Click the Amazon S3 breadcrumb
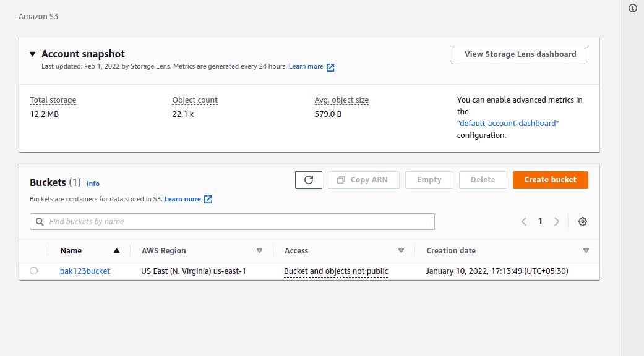Image resolution: width=644 pixels, height=356 pixels. tap(38, 16)
